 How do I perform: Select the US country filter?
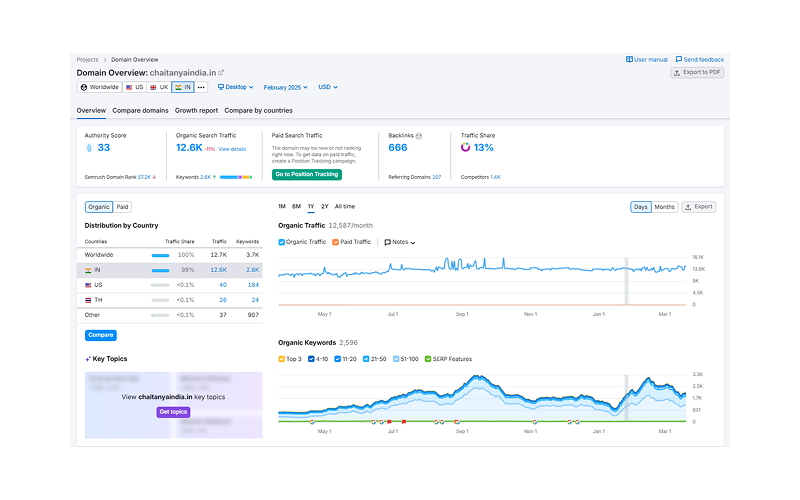pyautogui.click(x=135, y=87)
